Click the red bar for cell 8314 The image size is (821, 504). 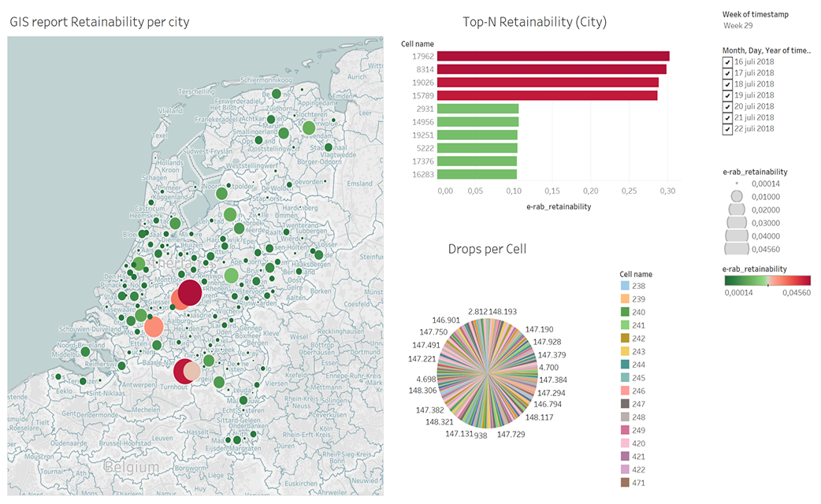tap(552, 69)
